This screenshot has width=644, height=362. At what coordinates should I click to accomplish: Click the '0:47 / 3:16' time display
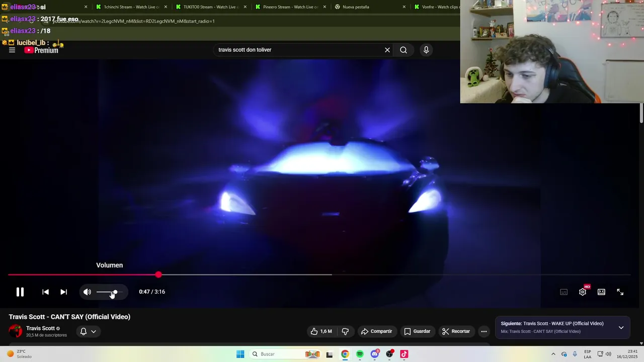click(x=152, y=292)
